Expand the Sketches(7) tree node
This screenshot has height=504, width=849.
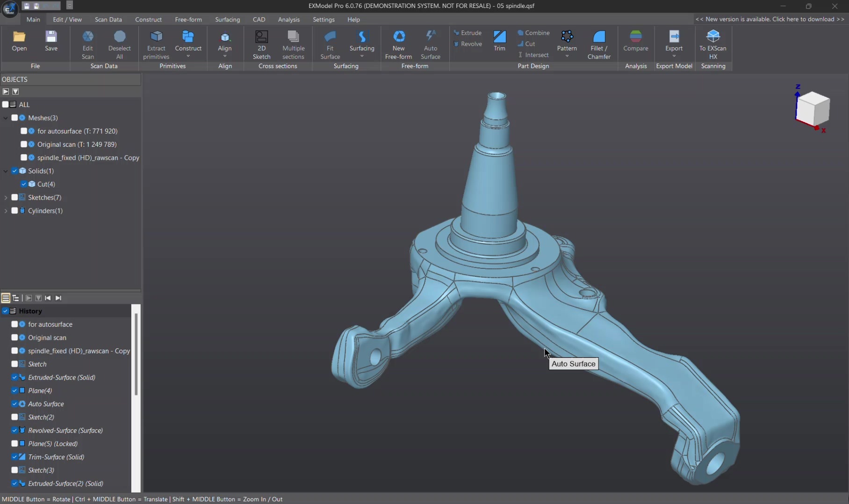pos(6,198)
